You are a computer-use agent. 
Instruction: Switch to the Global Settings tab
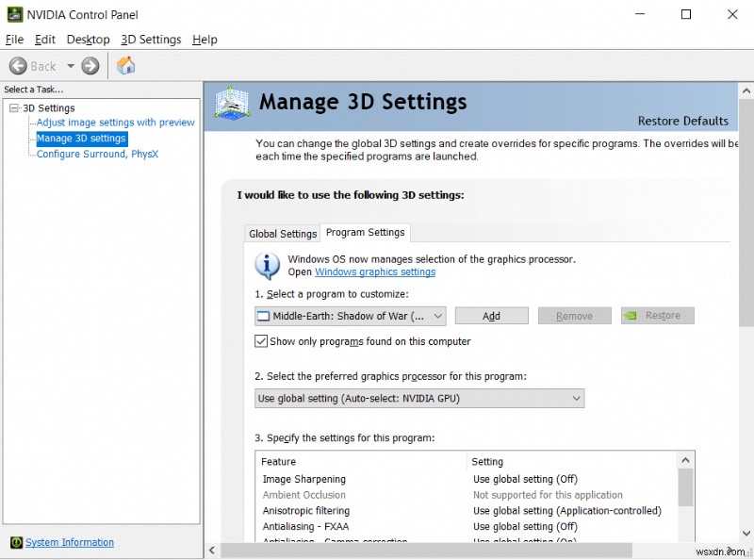[283, 234]
